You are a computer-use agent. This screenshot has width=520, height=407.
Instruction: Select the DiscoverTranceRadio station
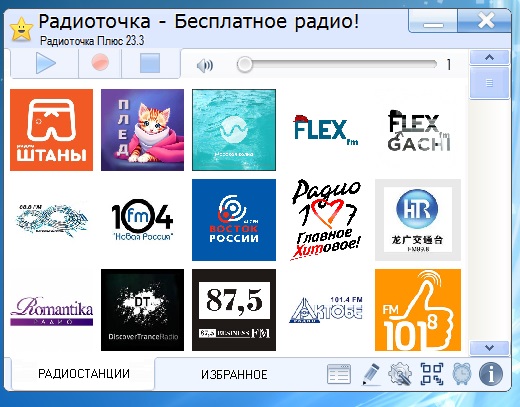pos(142,310)
